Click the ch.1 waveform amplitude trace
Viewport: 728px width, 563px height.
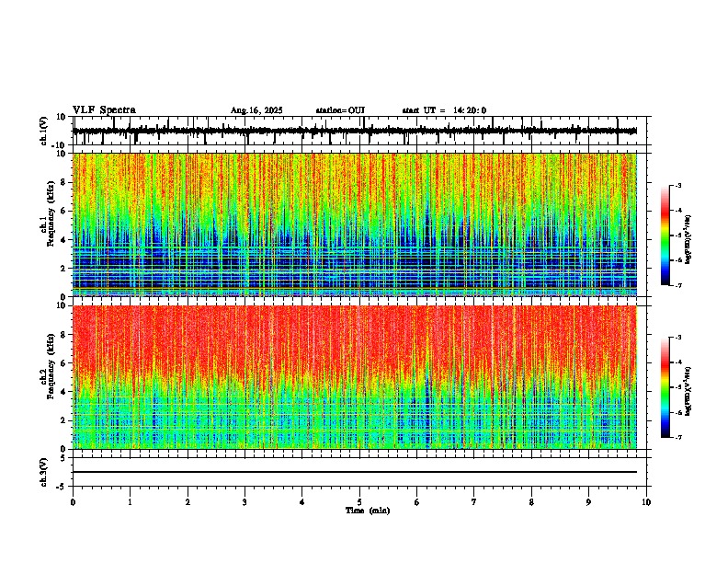355,131
